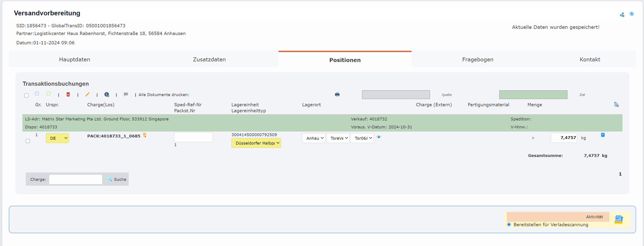Click the red delete icon in toolbar

[x=68, y=94]
